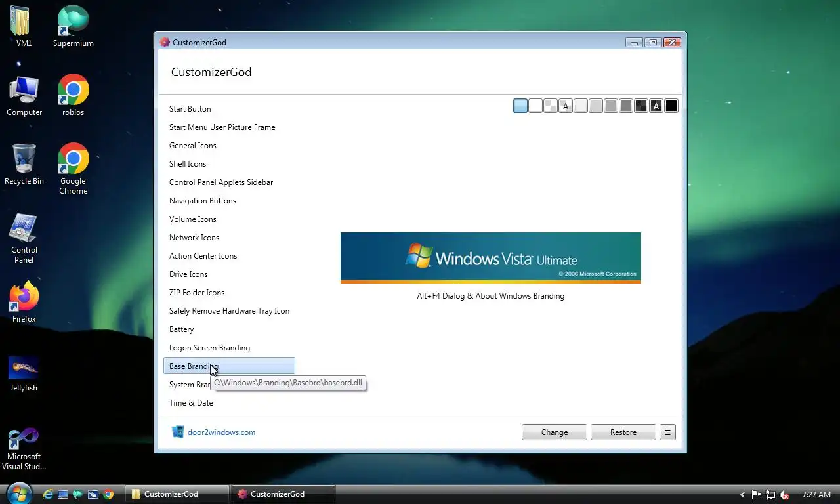Click the Restore button
Screen dimensions: 840x504
(623, 432)
